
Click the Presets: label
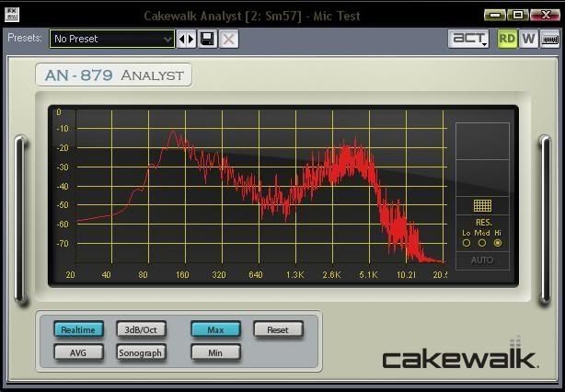pos(25,38)
